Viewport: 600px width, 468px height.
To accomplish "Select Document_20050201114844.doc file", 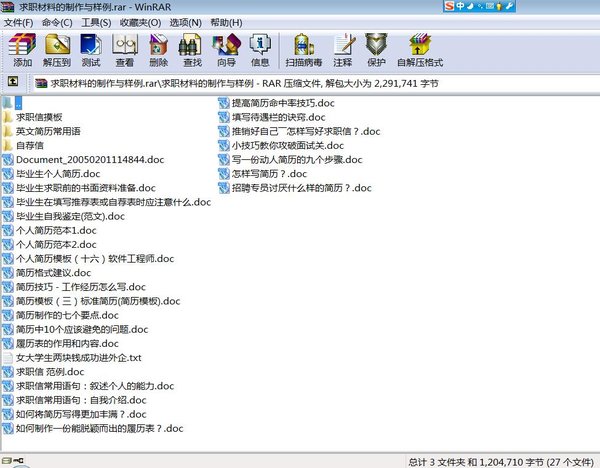I will click(83, 160).
